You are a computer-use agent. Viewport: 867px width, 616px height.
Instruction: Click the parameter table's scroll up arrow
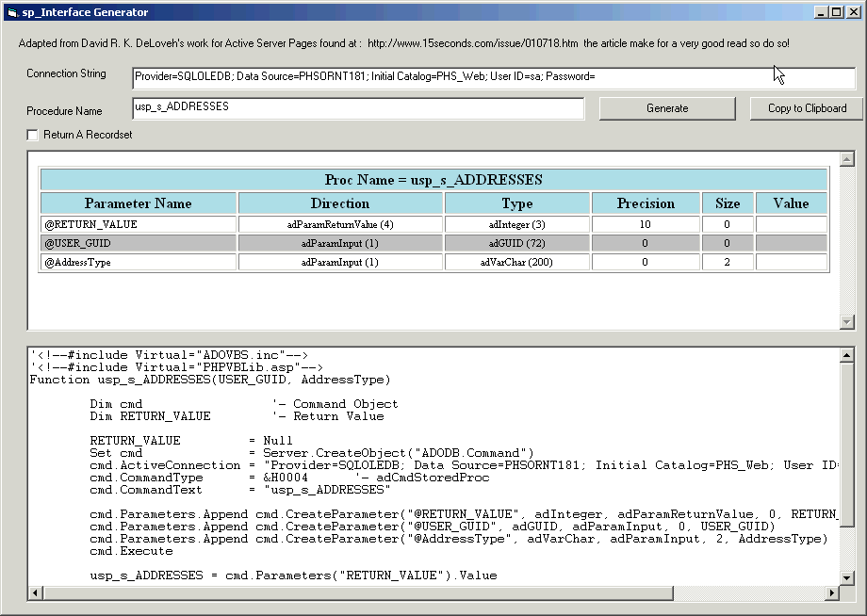pos(847,159)
